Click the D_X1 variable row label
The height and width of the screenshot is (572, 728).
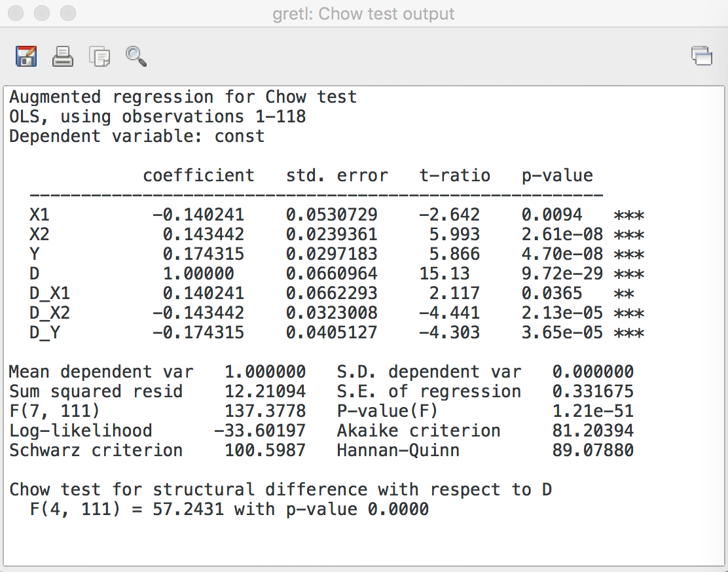[x=50, y=293]
